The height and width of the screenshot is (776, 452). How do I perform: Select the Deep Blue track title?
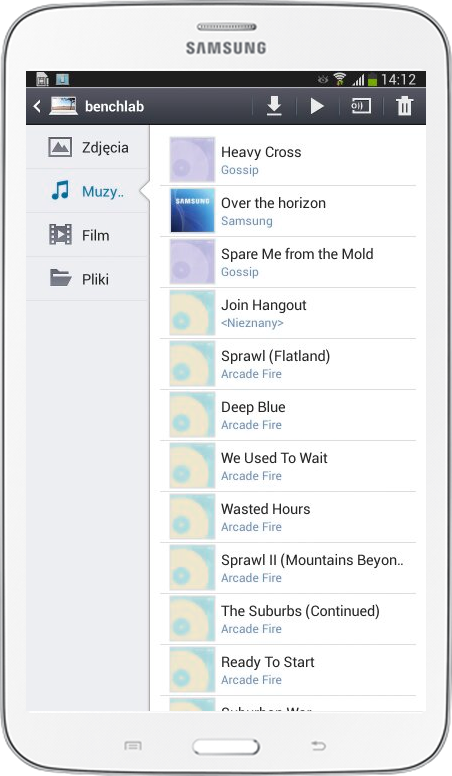pyautogui.click(x=253, y=407)
